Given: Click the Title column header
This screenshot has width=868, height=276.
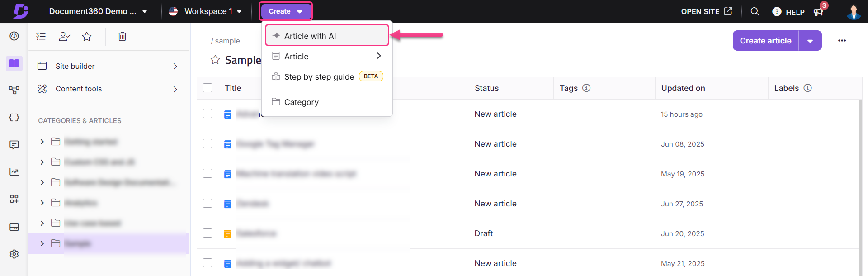Looking at the screenshot, I should pyautogui.click(x=233, y=88).
